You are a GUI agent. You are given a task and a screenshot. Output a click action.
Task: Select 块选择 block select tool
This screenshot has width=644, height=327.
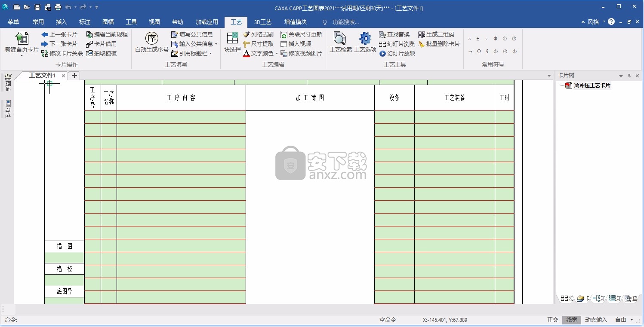click(232, 42)
